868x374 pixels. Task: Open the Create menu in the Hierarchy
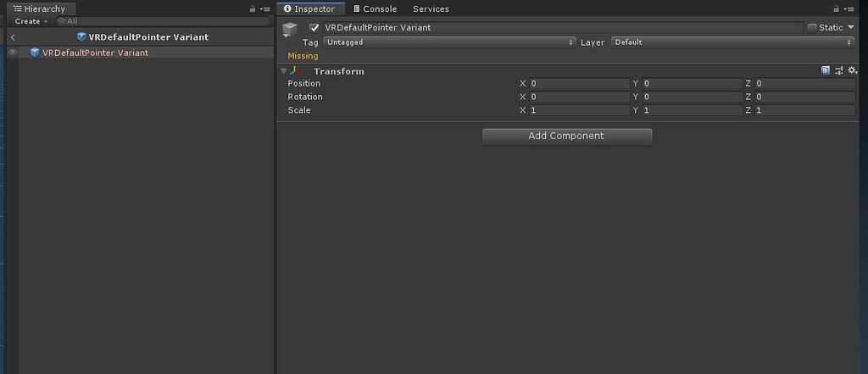coord(31,21)
